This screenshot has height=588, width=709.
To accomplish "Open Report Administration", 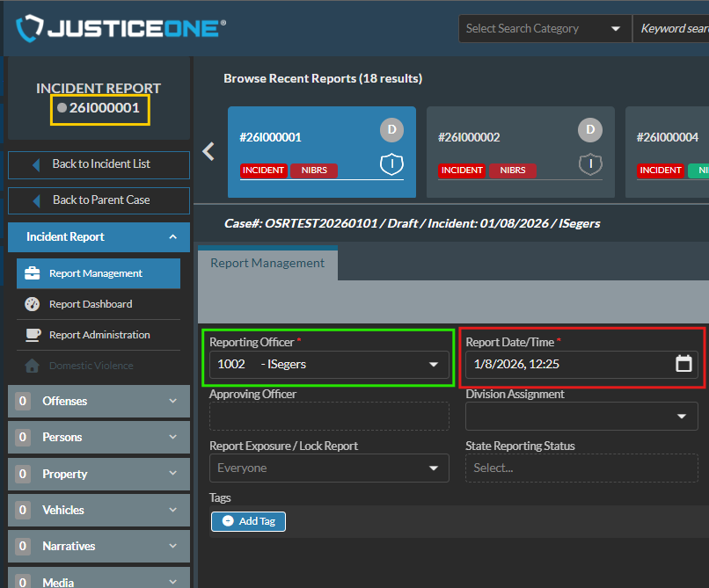I will [x=99, y=335].
